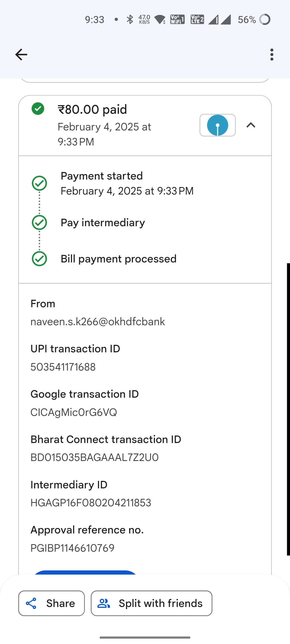Tap the back arrow icon
Screen dimensions: 290x644
(21, 55)
